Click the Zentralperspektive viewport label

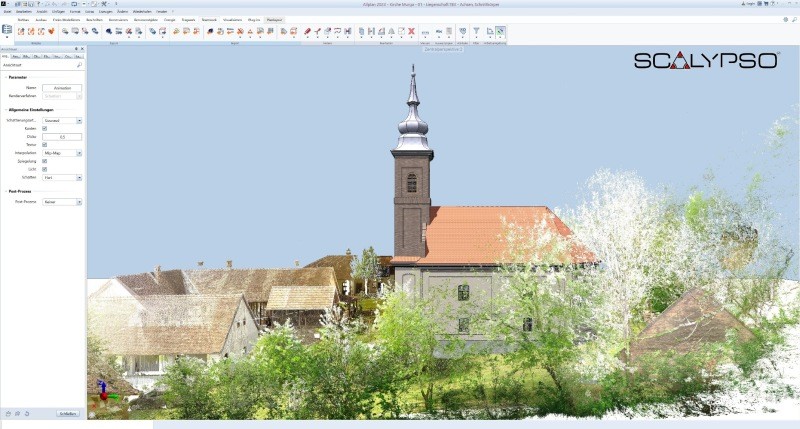pyautogui.click(x=443, y=49)
